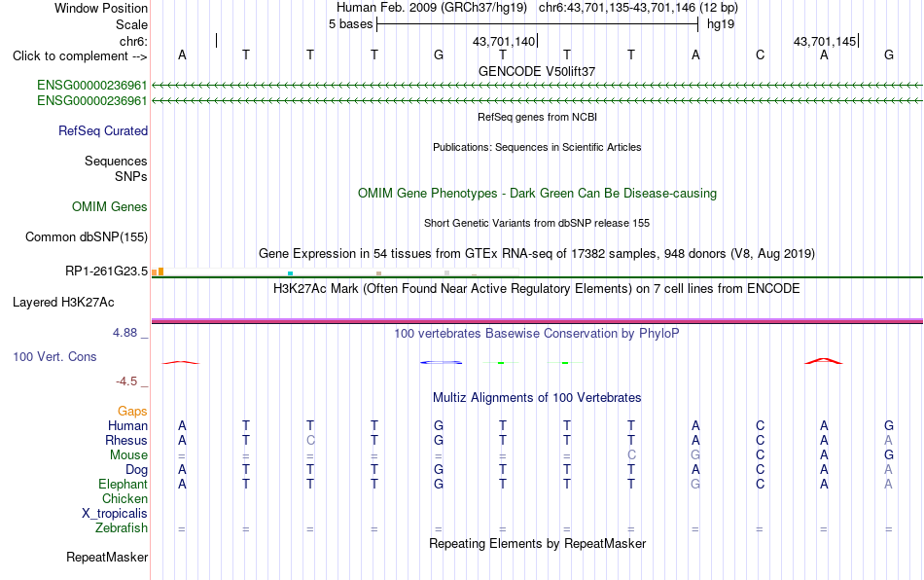
Task: Click the first ENSG00000236961 transcript label
Action: pyautogui.click(x=92, y=85)
